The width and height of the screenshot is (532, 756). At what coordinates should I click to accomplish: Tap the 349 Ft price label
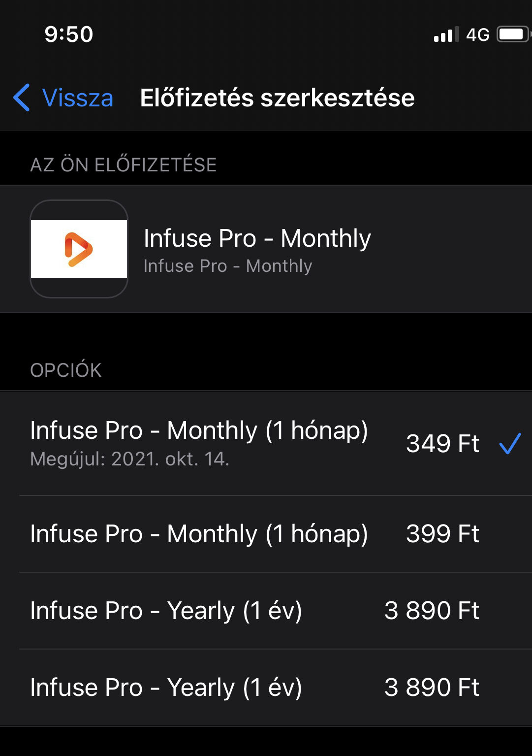pos(442,443)
